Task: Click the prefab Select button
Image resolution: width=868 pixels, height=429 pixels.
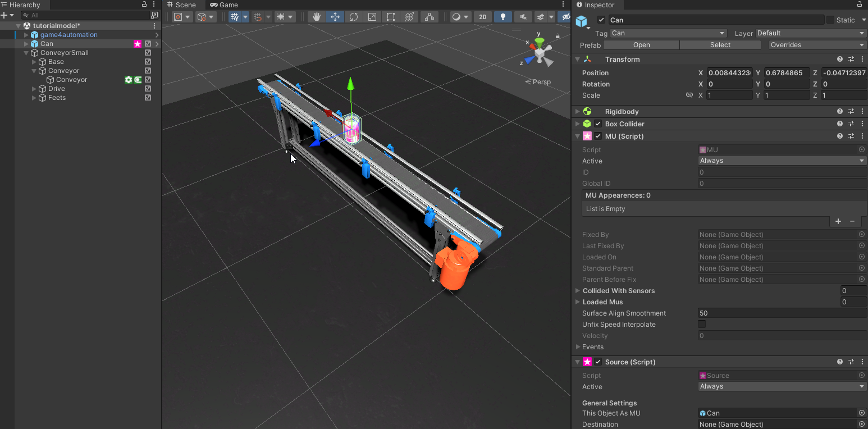Action: pyautogui.click(x=720, y=45)
